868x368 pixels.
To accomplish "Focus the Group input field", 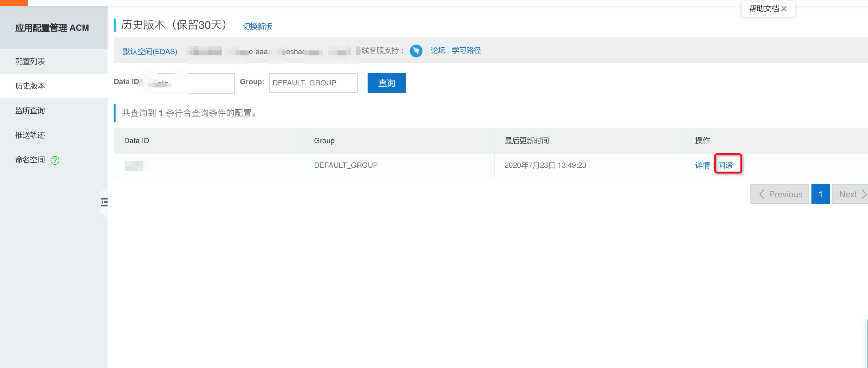I will pyautogui.click(x=314, y=83).
